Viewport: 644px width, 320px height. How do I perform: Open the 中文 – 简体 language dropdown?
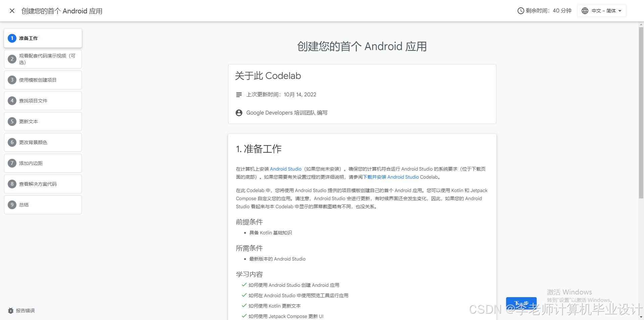[601, 10]
